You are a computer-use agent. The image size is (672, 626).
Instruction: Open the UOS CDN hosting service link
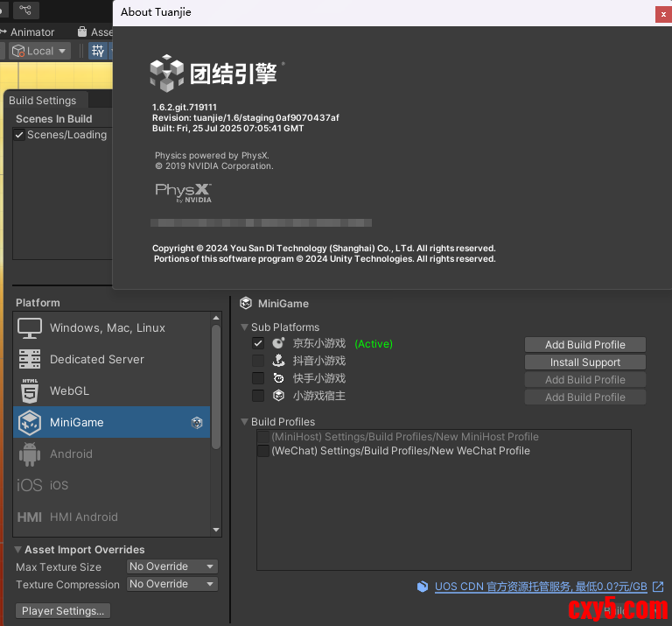[x=541, y=587]
